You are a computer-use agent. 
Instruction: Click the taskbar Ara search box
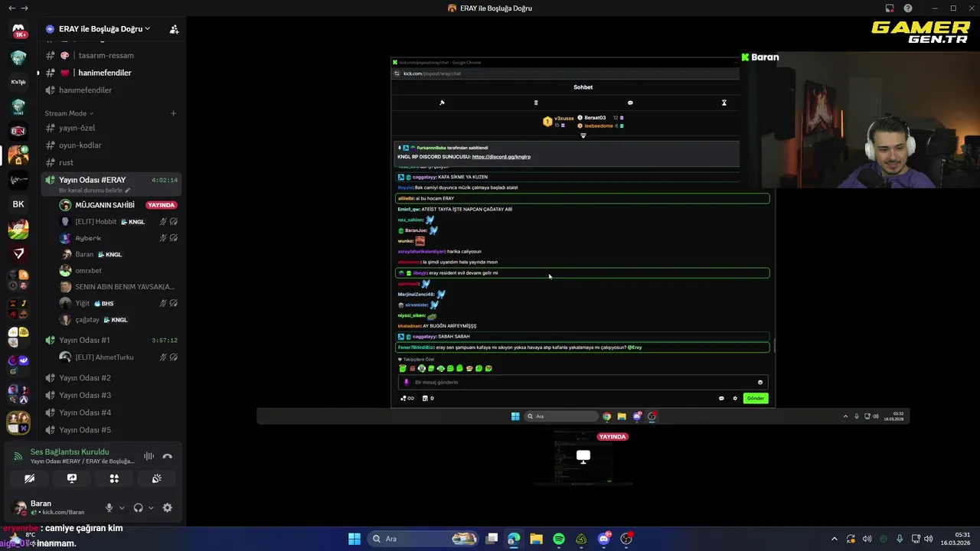(424, 539)
